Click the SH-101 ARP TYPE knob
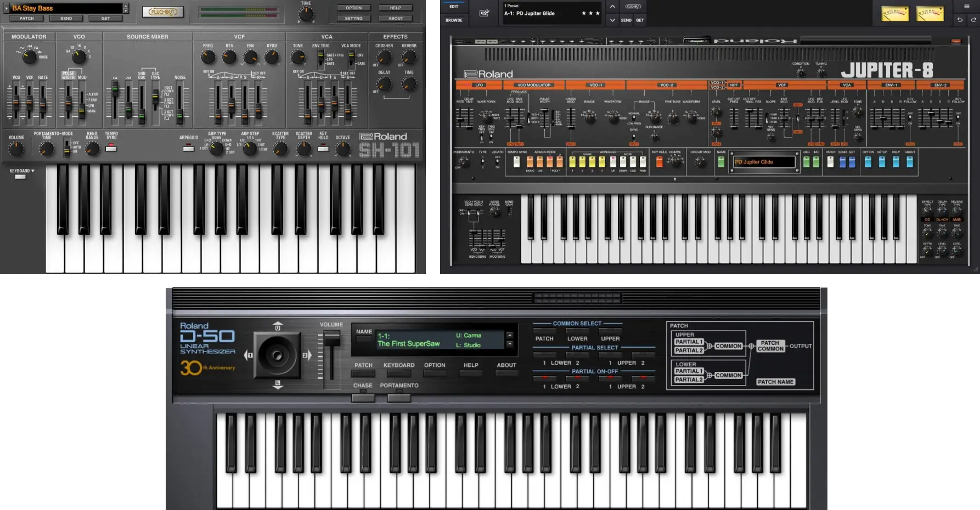The width and height of the screenshot is (980, 510). pos(217,148)
